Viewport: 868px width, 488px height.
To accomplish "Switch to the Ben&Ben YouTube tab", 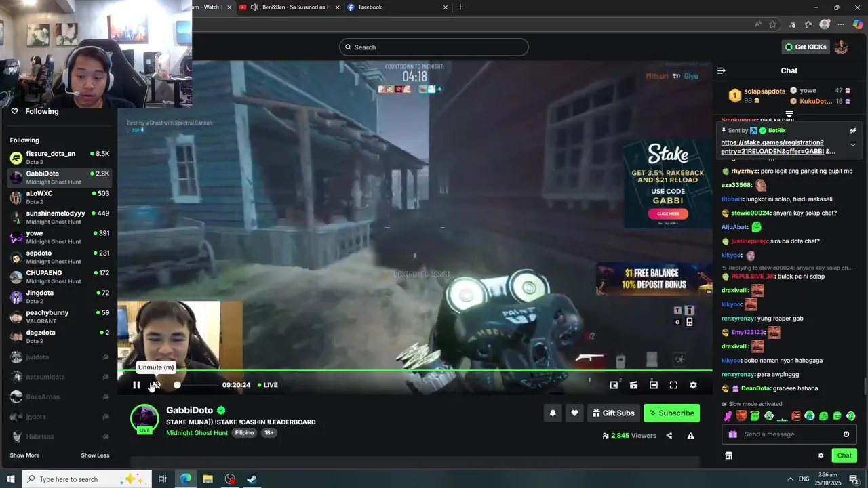I will [289, 7].
